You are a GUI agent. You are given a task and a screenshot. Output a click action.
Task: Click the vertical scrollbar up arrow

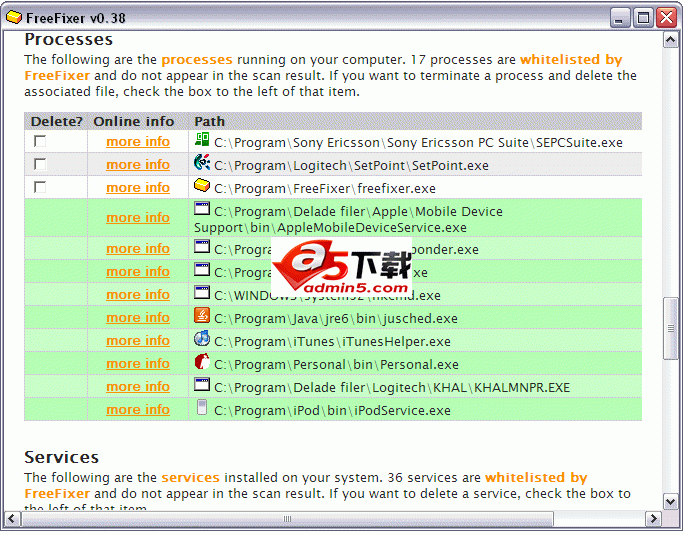[670, 41]
